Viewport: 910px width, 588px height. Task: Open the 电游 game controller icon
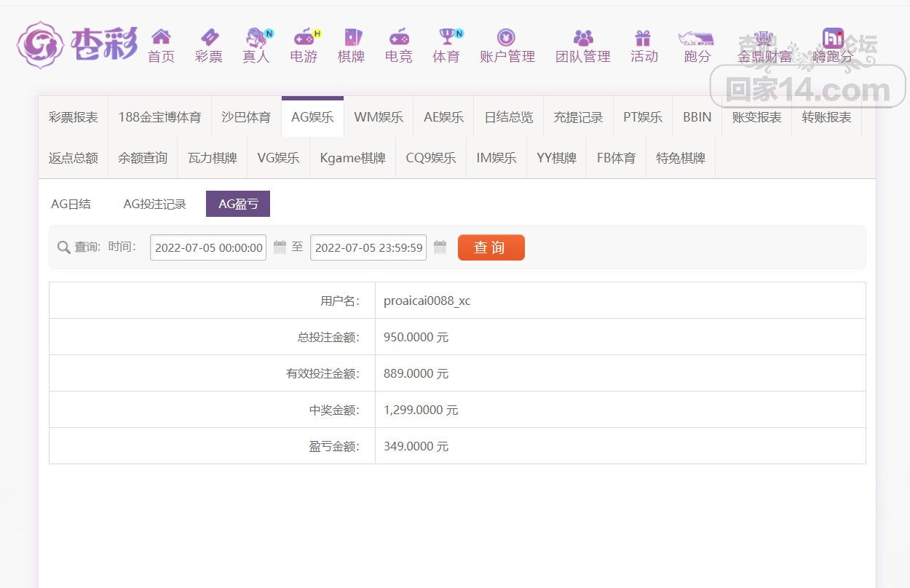coord(304,37)
